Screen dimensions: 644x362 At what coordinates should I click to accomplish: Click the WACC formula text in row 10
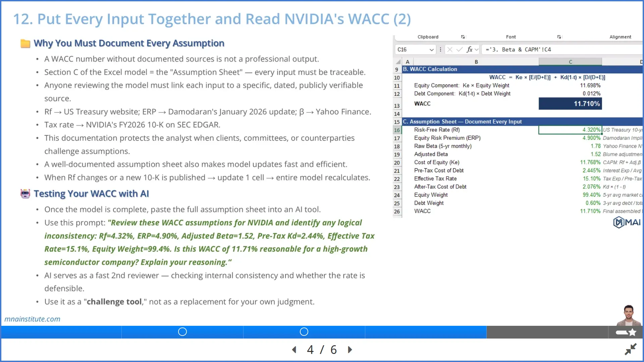tap(547, 77)
